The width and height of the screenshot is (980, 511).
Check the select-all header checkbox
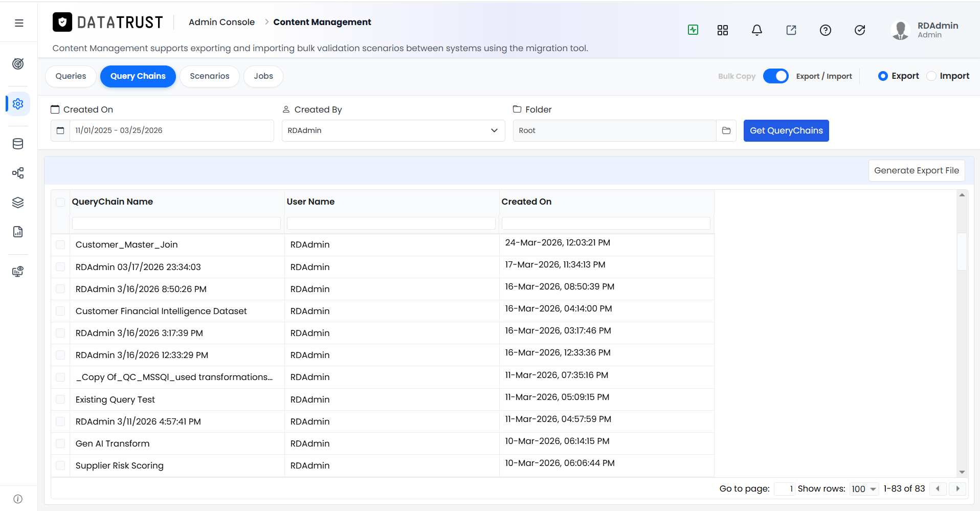[x=60, y=202]
